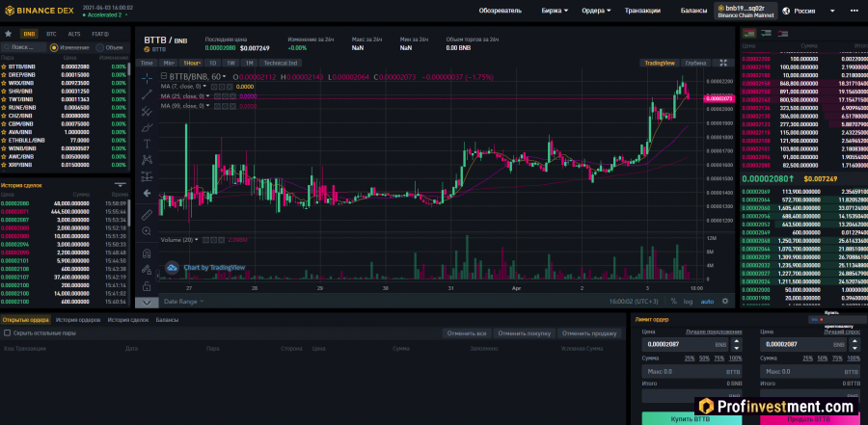
Task: Click the globe language icon
Action: 785,11
